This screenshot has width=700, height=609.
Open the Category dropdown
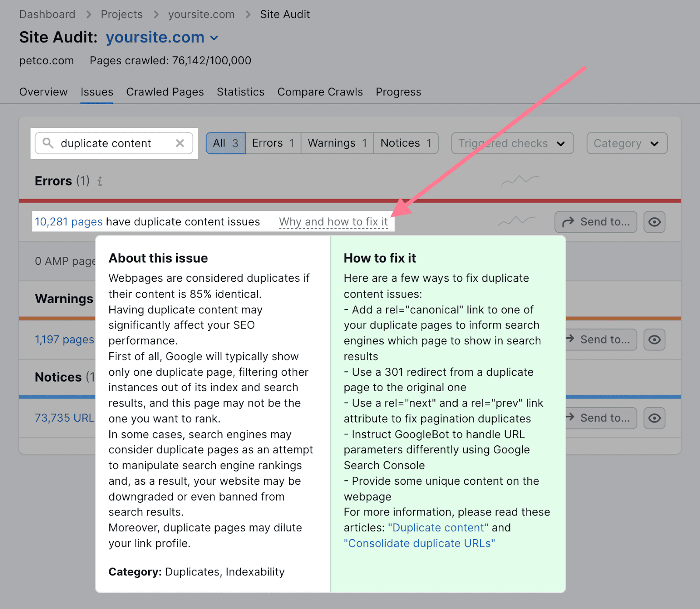(x=626, y=143)
